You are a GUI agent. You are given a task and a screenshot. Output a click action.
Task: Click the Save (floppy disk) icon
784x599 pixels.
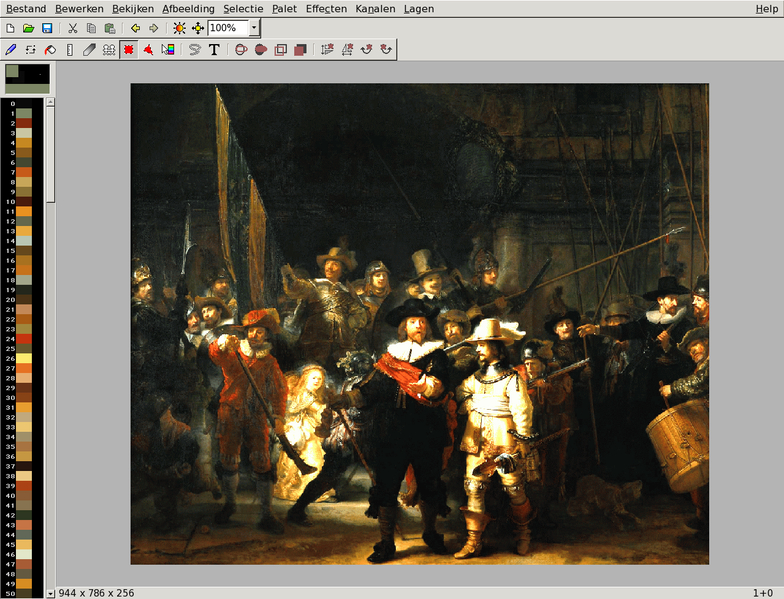[47, 28]
